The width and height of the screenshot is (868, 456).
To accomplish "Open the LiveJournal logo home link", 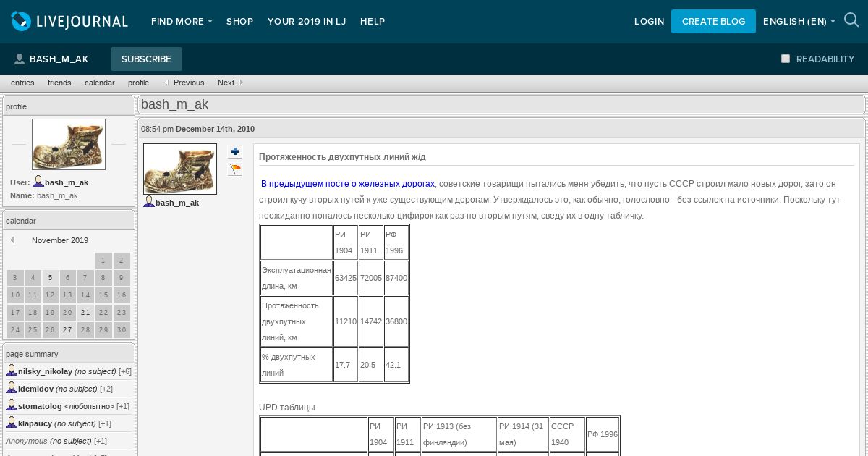I will [x=69, y=22].
